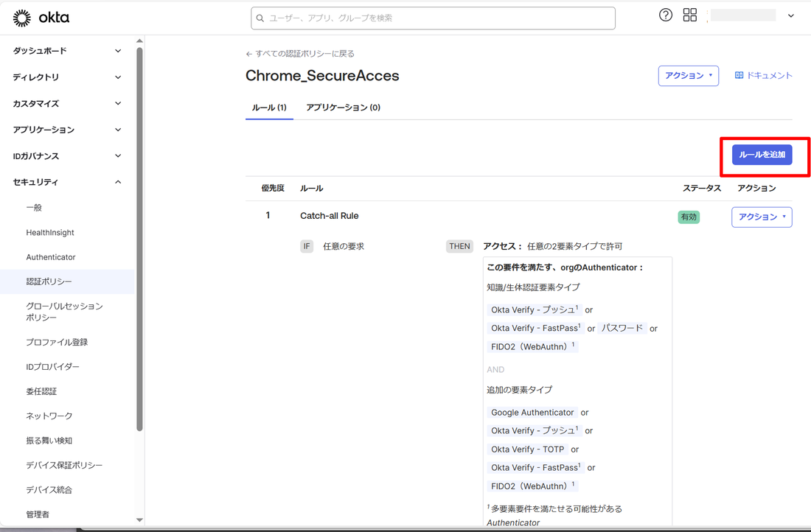This screenshot has width=811, height=532.
Task: Click the back arrow icon
Action: click(249, 54)
